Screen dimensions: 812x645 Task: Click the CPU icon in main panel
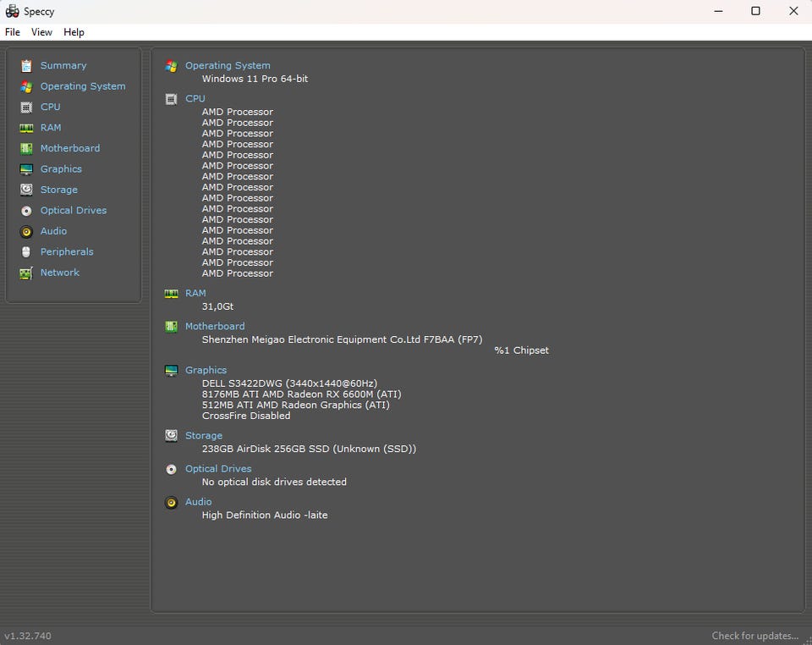click(x=172, y=99)
